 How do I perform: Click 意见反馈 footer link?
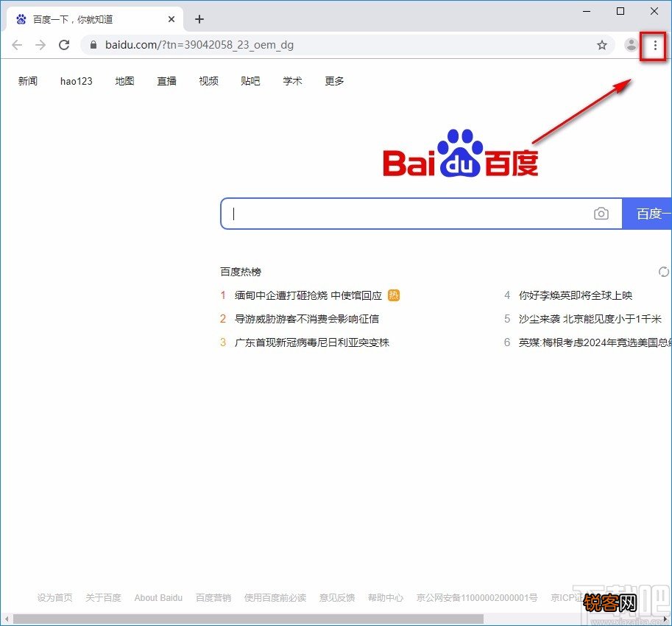pyautogui.click(x=337, y=598)
